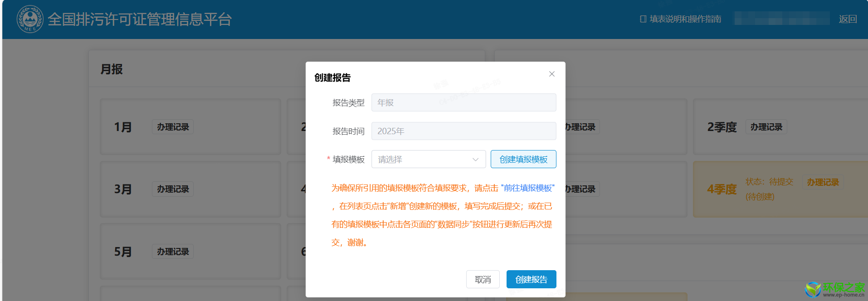Click the MEE emblem logo in header

30,19
